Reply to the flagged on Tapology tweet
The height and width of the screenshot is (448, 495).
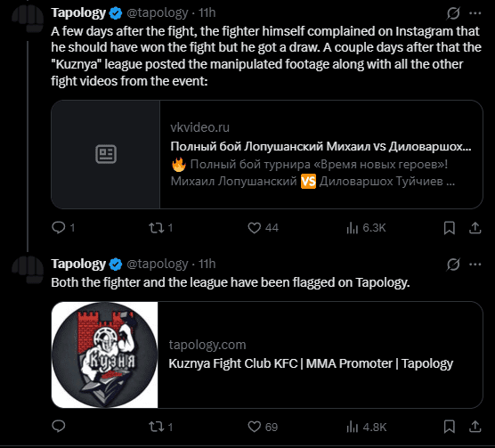point(59,427)
